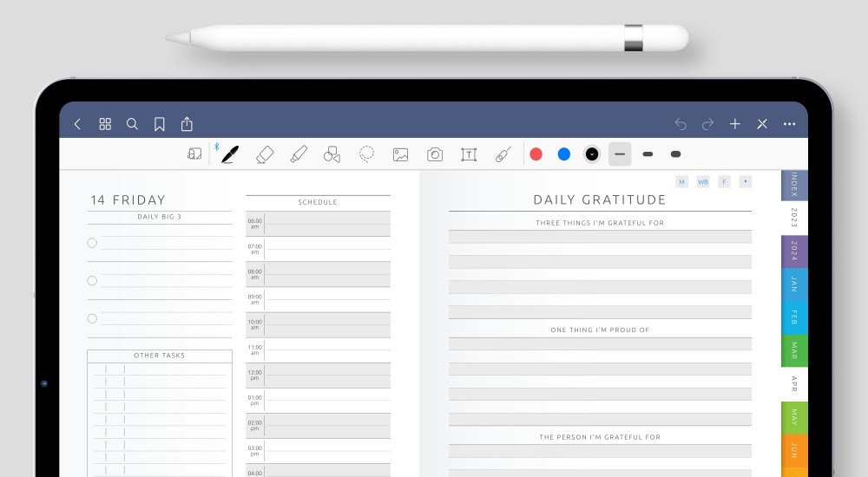Viewport: 868px width, 477px height.
Task: Select the Text box tool
Action: coord(469,154)
